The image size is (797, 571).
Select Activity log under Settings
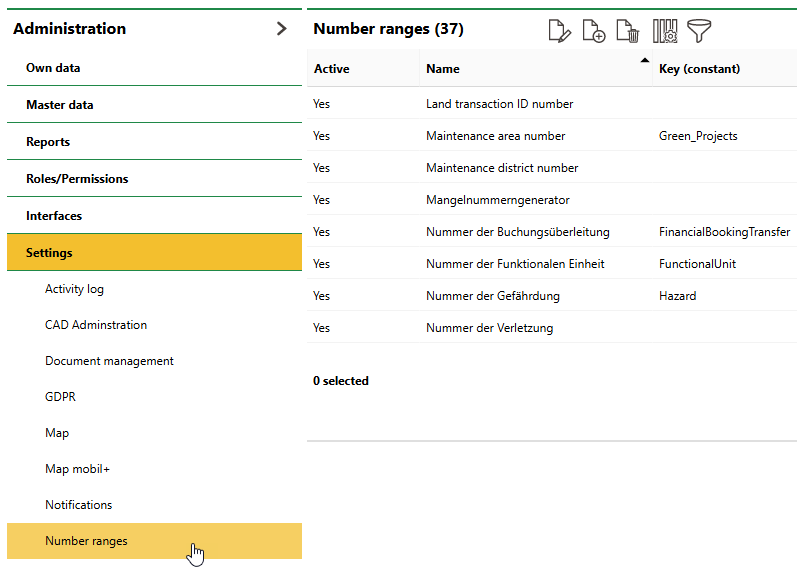click(74, 289)
